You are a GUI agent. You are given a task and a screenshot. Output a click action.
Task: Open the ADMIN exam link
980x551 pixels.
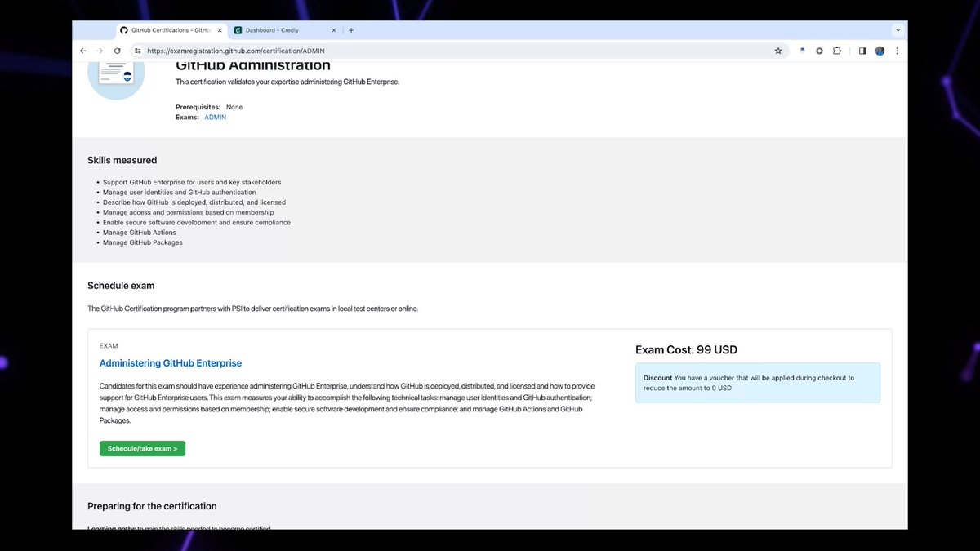(x=216, y=118)
